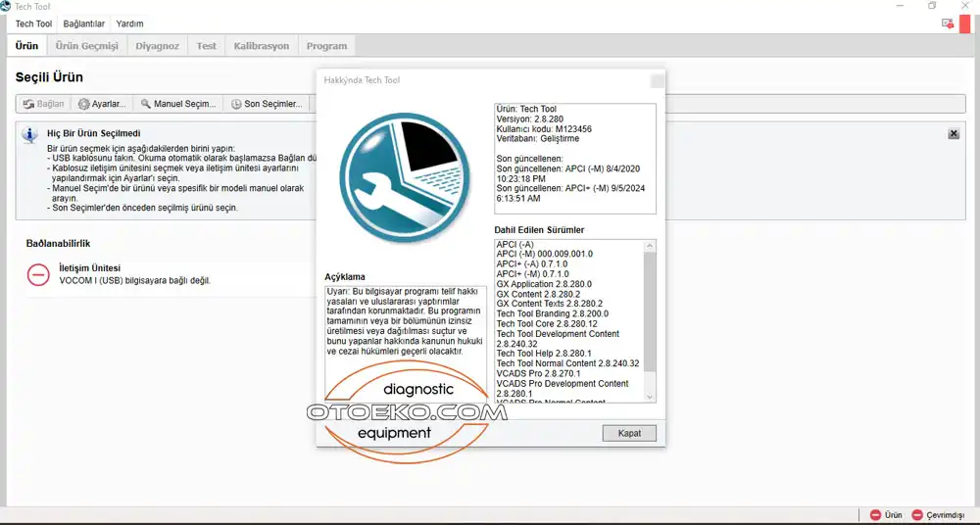Viewport: 980px width, 525px height.
Task: Click notification icon at top right
Action: point(948,24)
